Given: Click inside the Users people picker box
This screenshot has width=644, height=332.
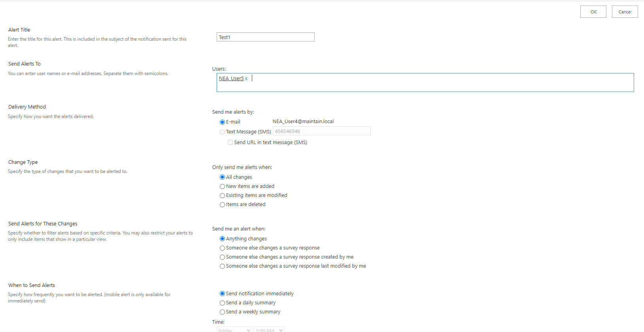Looking at the screenshot, I should [425, 83].
